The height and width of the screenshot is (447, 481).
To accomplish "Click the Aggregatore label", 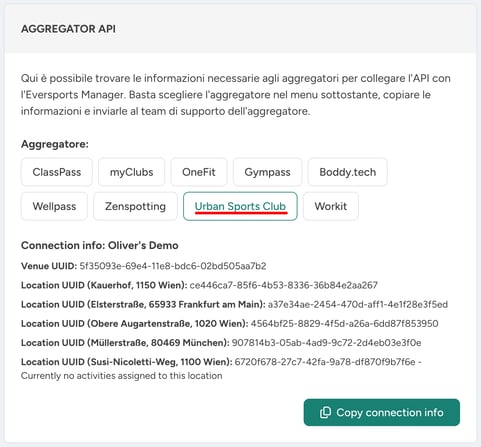I will (55, 144).
